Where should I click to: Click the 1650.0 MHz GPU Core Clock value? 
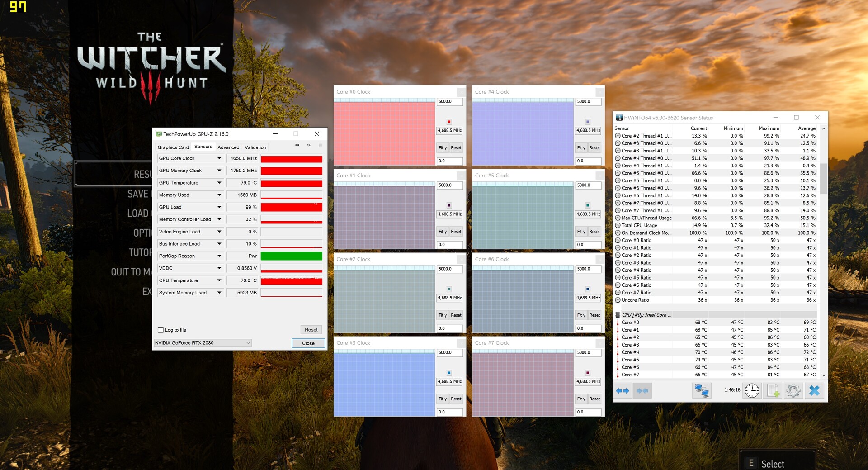pos(243,158)
